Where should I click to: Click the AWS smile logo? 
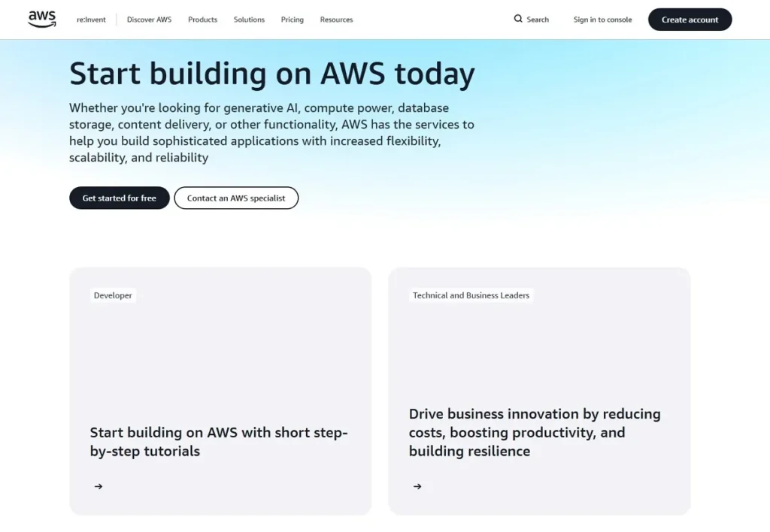coord(41,19)
